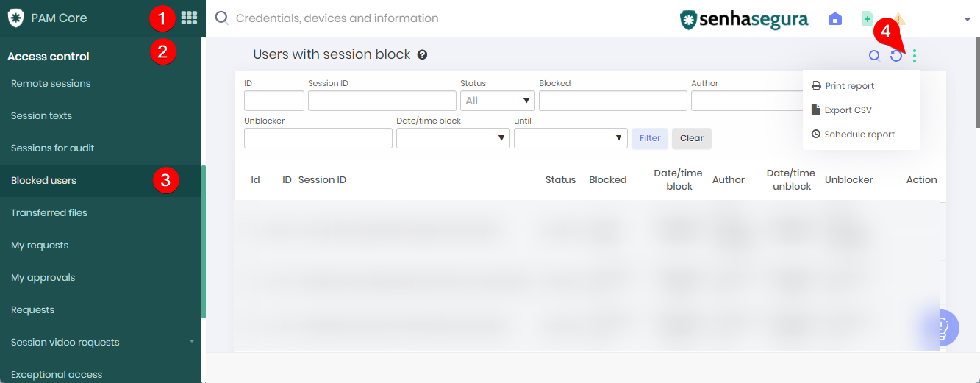
Task: Open the floating help lightbulb button
Action: (x=940, y=328)
